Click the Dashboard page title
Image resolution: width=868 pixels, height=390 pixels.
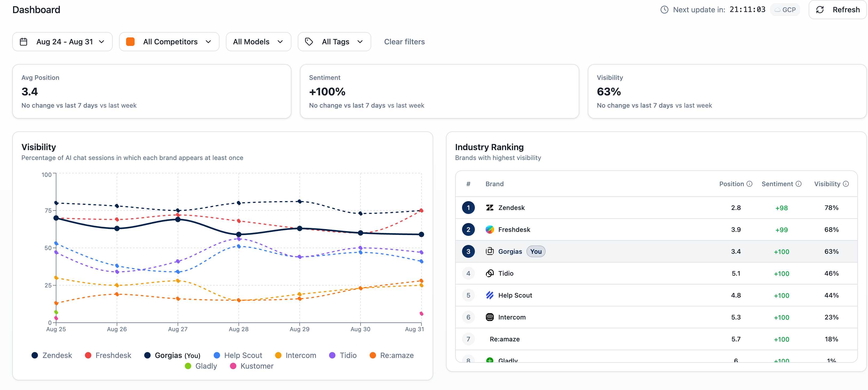click(36, 10)
